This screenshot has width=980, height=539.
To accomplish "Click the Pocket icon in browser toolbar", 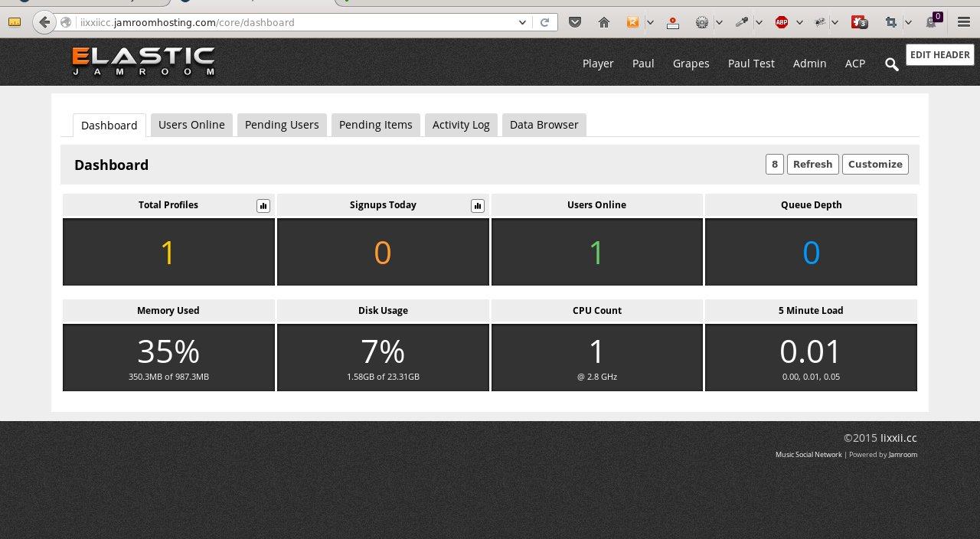I will (575, 22).
